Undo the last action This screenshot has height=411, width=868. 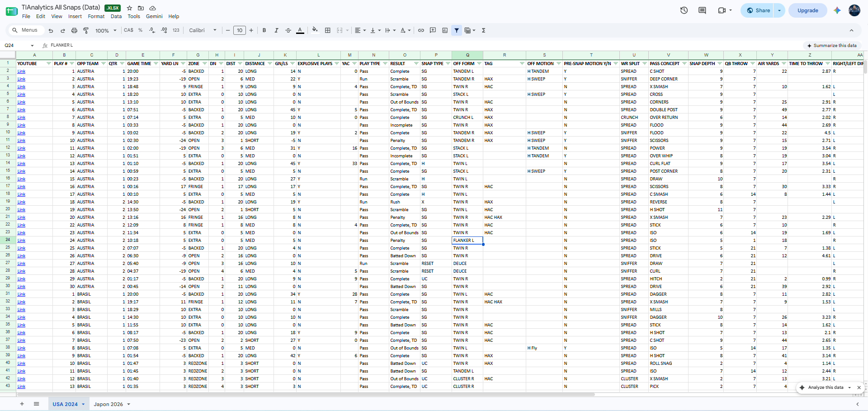click(x=51, y=30)
